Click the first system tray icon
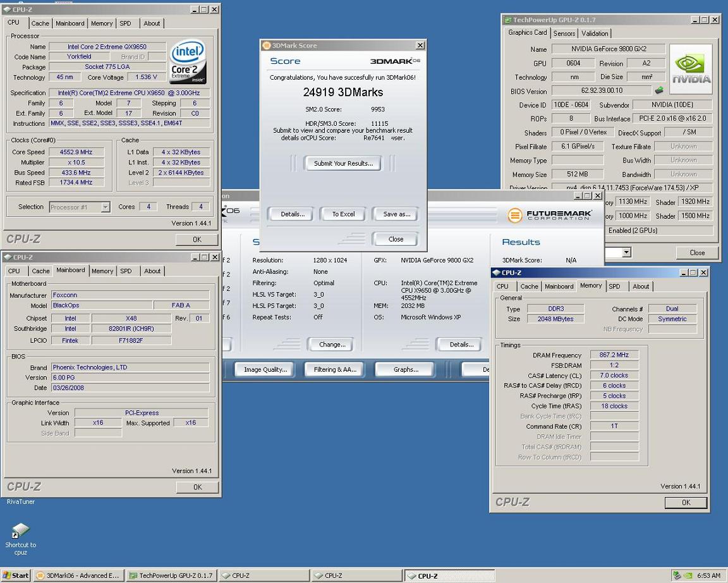Image resolution: width=728 pixels, height=583 pixels. pyautogui.click(x=677, y=575)
